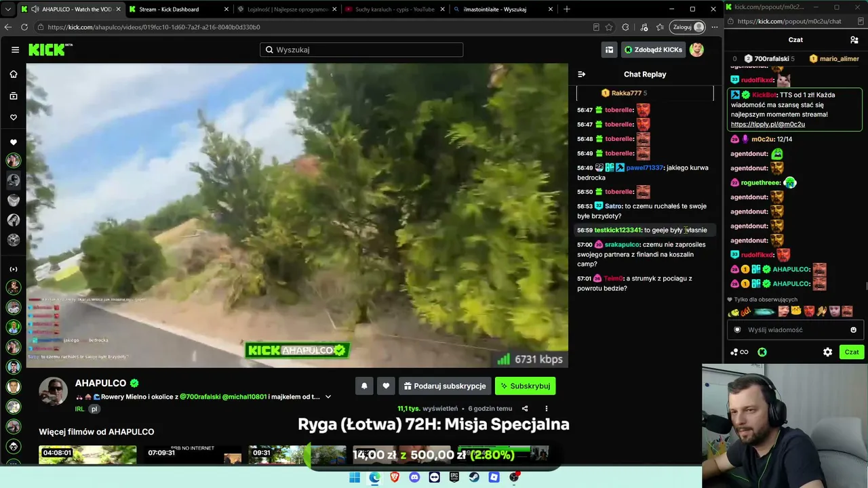868x488 pixels.
Task: Launch Steam from the taskbar
Action: click(x=475, y=477)
